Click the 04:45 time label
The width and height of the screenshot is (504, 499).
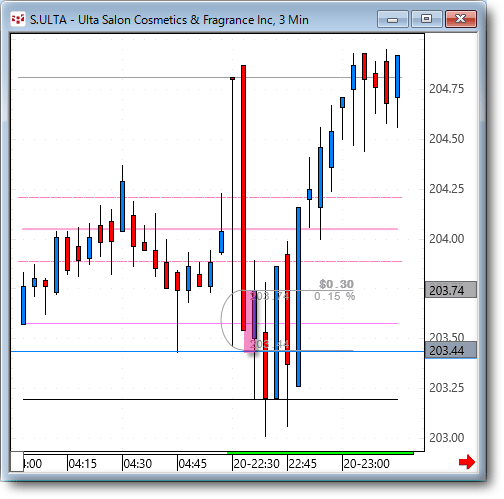tap(192, 464)
